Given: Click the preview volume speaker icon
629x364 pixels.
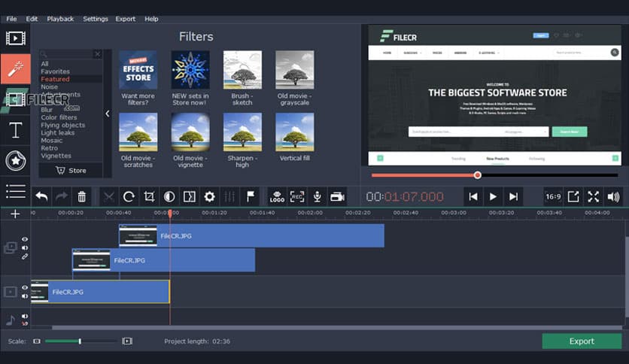Looking at the screenshot, I should [x=613, y=196].
